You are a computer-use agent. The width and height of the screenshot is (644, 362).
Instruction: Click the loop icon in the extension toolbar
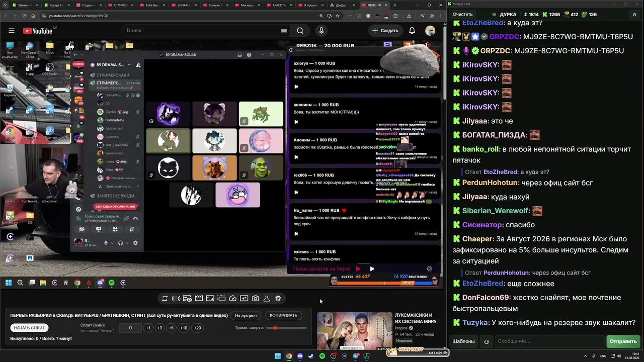pos(165,299)
